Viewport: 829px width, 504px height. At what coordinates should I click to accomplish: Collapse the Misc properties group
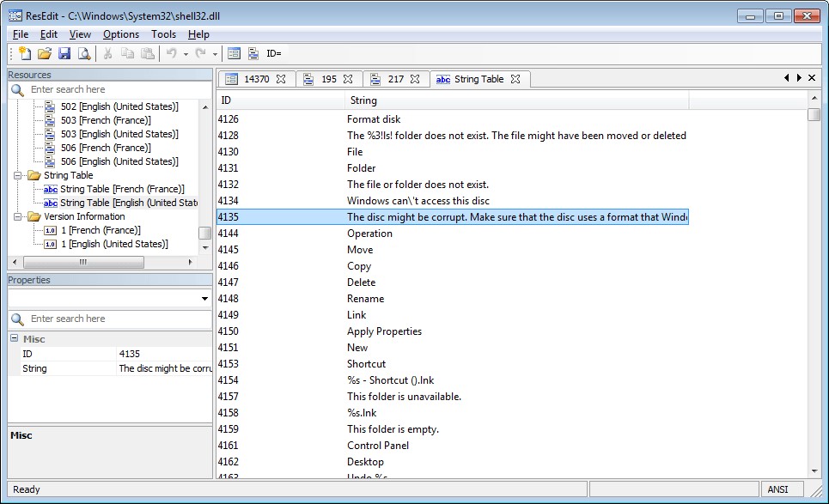click(x=14, y=338)
